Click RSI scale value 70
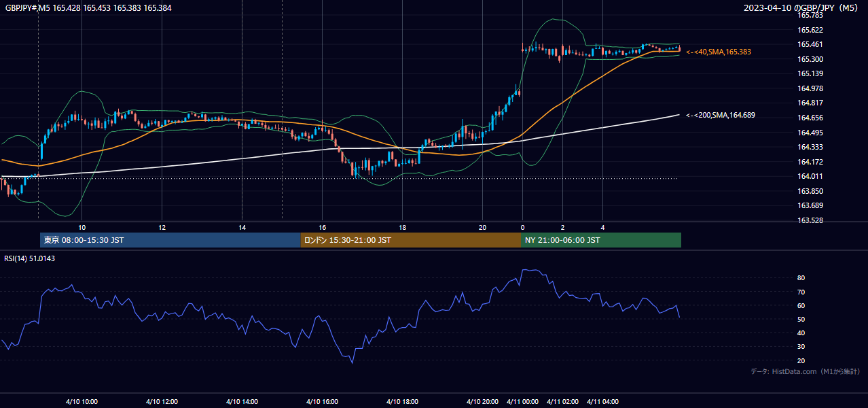 point(801,292)
